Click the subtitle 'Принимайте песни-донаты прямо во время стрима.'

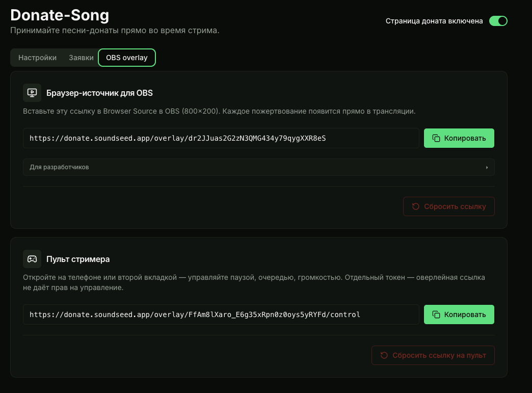click(115, 31)
